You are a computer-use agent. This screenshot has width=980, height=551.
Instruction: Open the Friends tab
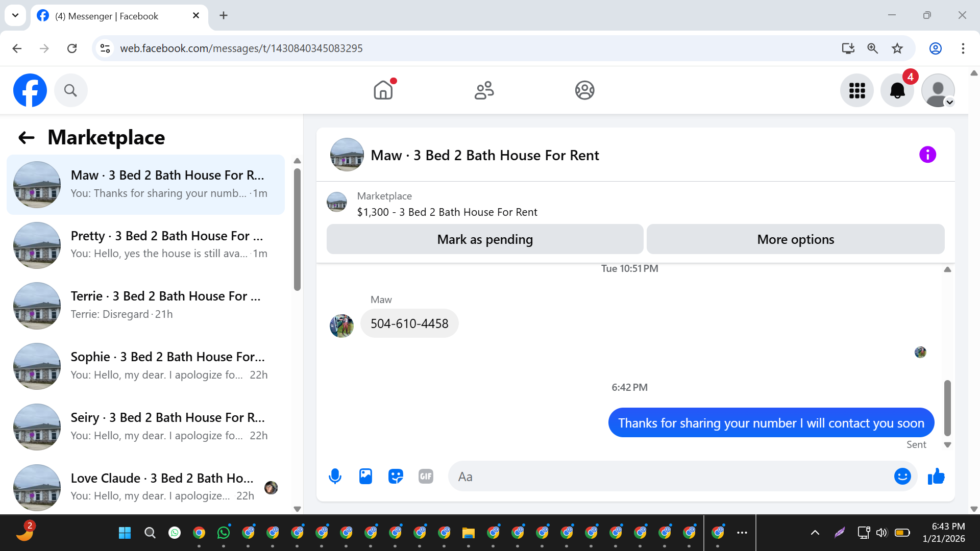point(484,91)
